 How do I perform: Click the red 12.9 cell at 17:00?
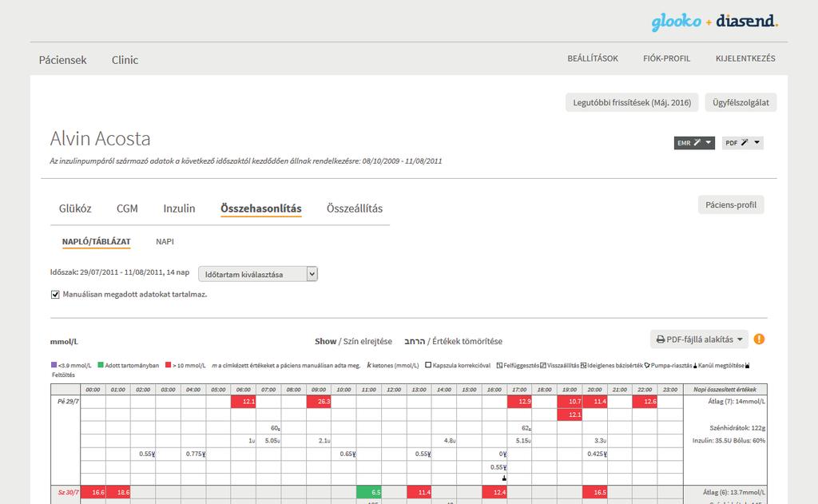pos(519,402)
